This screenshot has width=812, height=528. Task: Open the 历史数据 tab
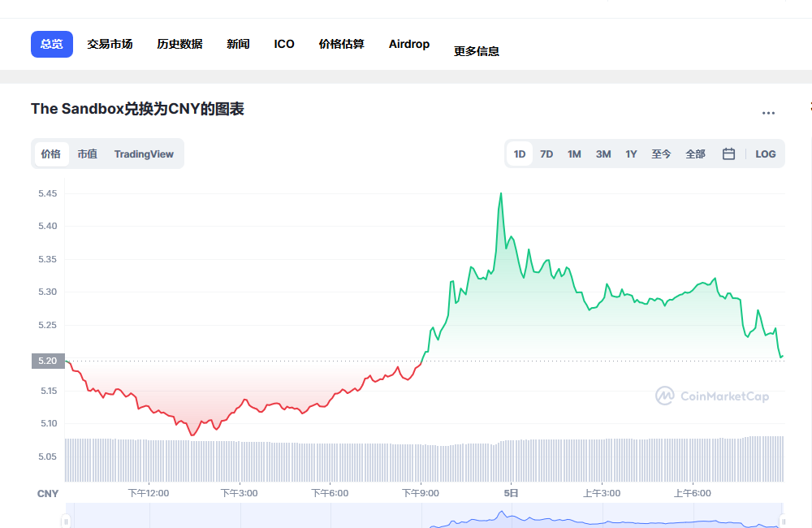[x=179, y=44]
